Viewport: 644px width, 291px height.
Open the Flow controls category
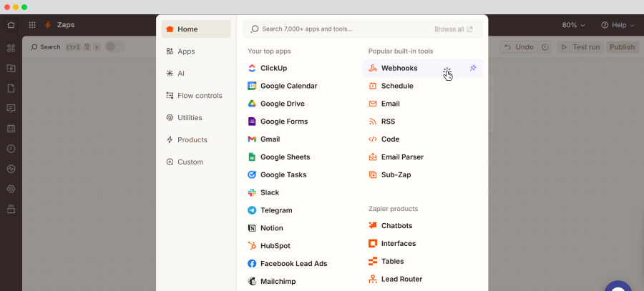pos(199,96)
